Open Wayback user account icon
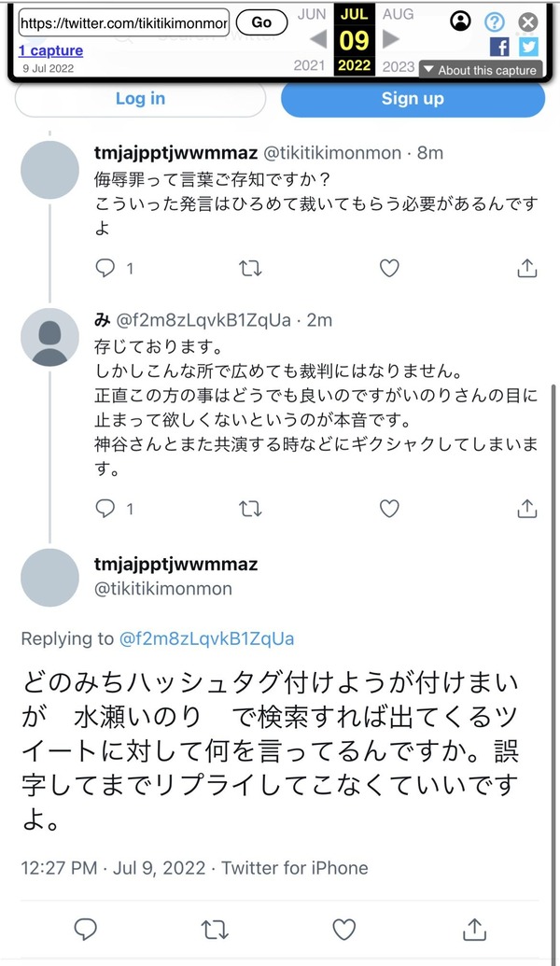 [460, 21]
